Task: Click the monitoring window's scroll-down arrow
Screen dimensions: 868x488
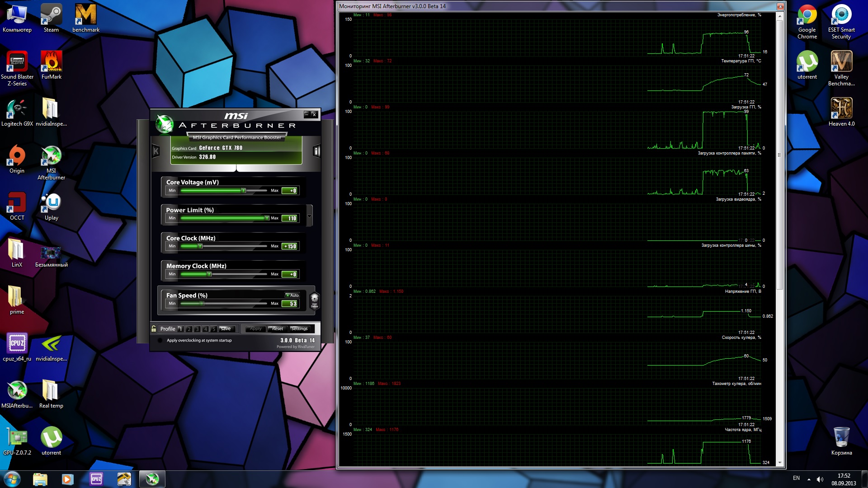Action: pyautogui.click(x=779, y=463)
